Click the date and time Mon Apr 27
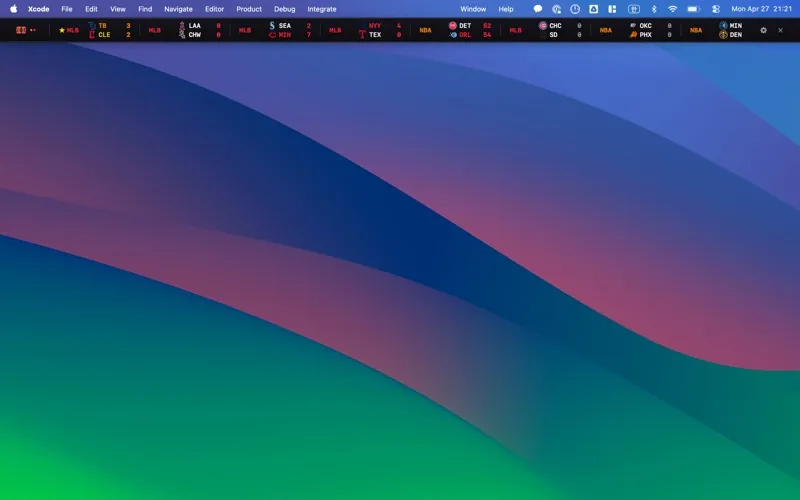 762,9
